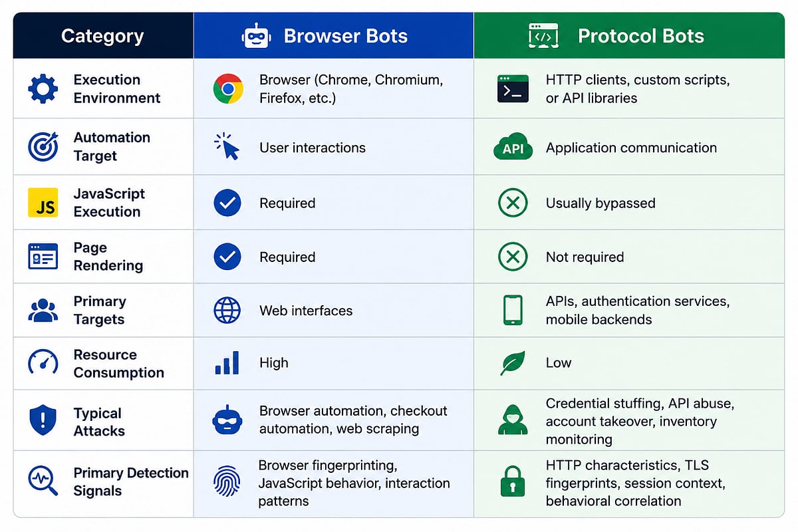
Task: Click the Page Rendering label
Action: (108, 257)
